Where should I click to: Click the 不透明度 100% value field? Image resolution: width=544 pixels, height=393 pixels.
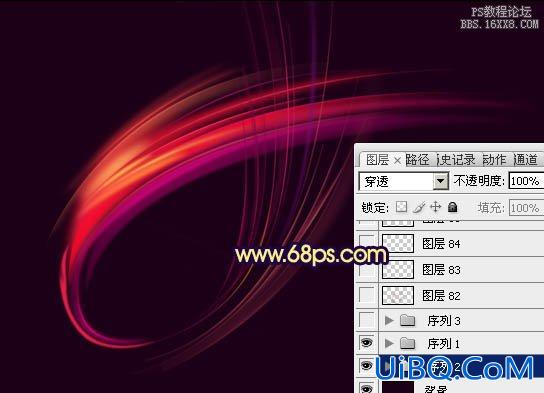pyautogui.click(x=526, y=181)
